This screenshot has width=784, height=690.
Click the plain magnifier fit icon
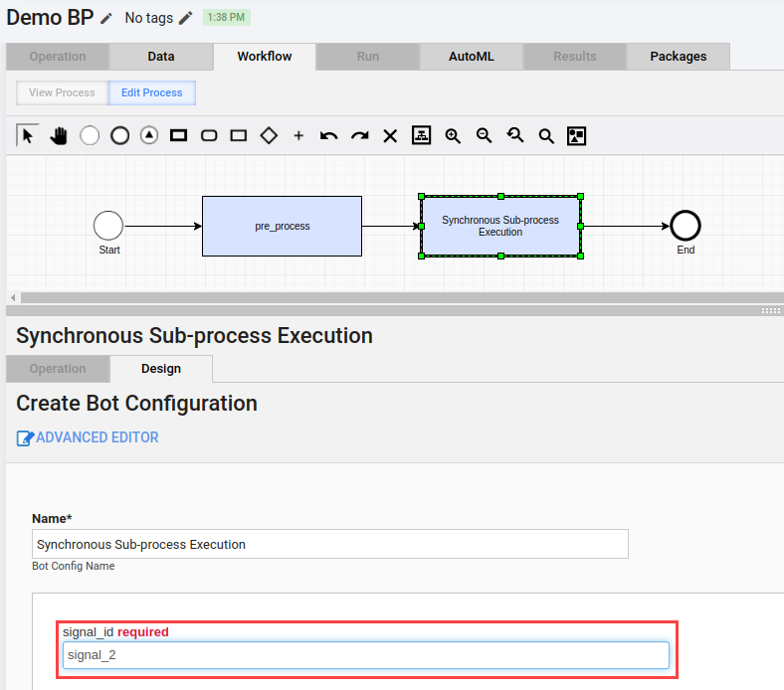(546, 136)
